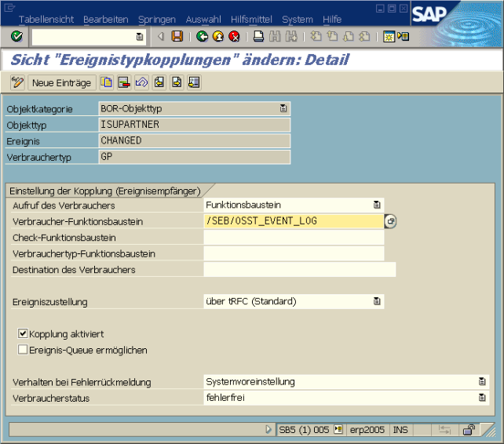504x444 pixels.
Task: Click the Undo change icon
Action: tap(141, 82)
